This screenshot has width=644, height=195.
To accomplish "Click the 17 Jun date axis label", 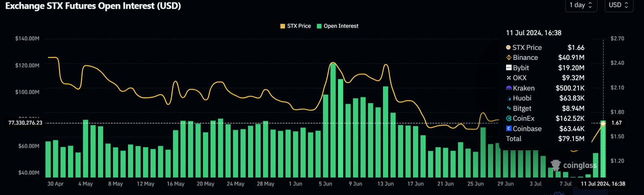I will [415, 184].
